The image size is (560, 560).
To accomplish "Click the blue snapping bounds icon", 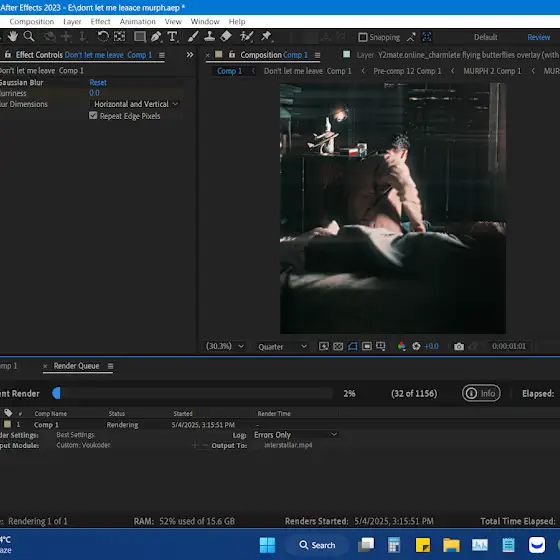I will 426,37.
